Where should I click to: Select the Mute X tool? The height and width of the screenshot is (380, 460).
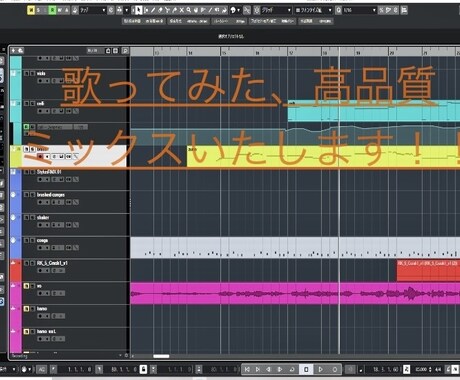pyautogui.click(x=182, y=10)
